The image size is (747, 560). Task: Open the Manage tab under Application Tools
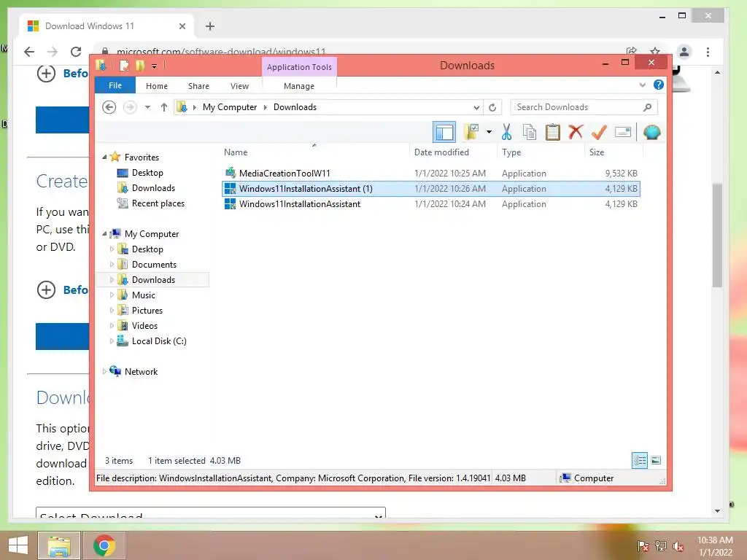pos(298,86)
